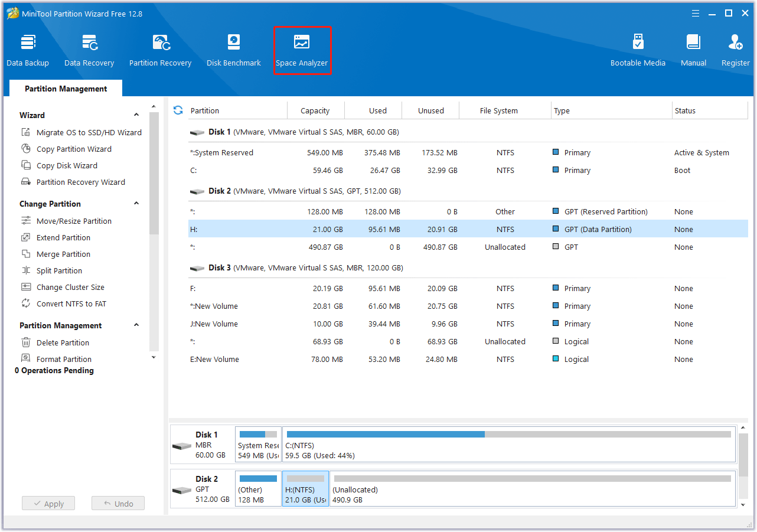This screenshot has width=757, height=532.
Task: Select the *:New Volume 20.81 GB row
Action: point(468,306)
